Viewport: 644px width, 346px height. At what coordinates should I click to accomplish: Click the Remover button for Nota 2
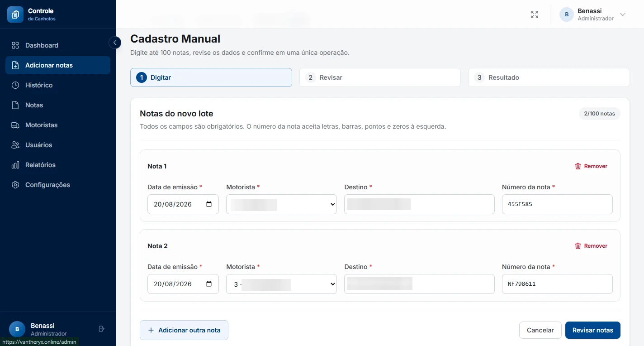(x=591, y=246)
